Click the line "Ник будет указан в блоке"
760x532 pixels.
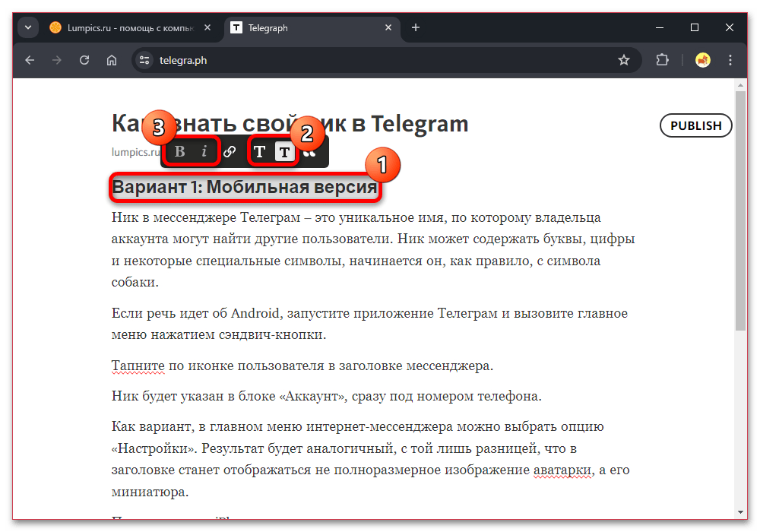tap(327, 396)
